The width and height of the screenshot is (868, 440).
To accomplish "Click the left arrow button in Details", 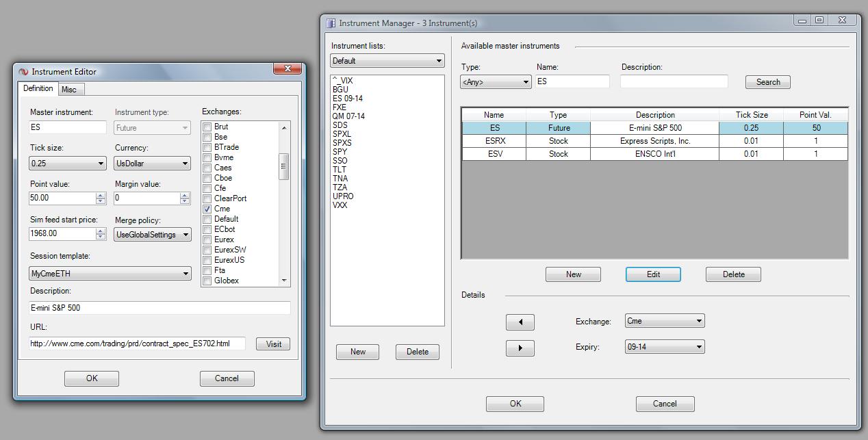I will coord(520,322).
